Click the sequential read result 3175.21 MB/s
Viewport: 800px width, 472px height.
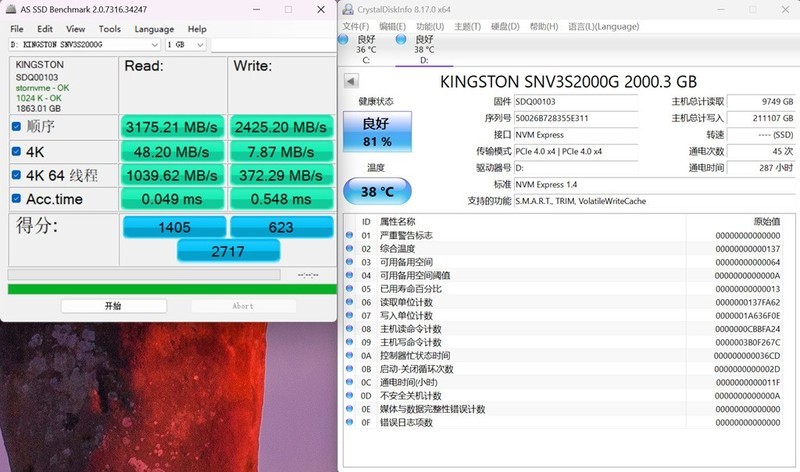click(172, 127)
